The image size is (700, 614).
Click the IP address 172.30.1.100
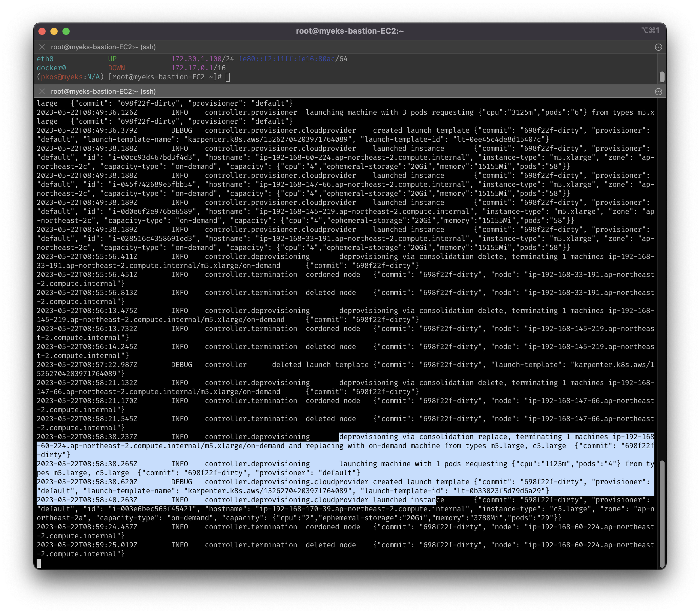point(197,59)
